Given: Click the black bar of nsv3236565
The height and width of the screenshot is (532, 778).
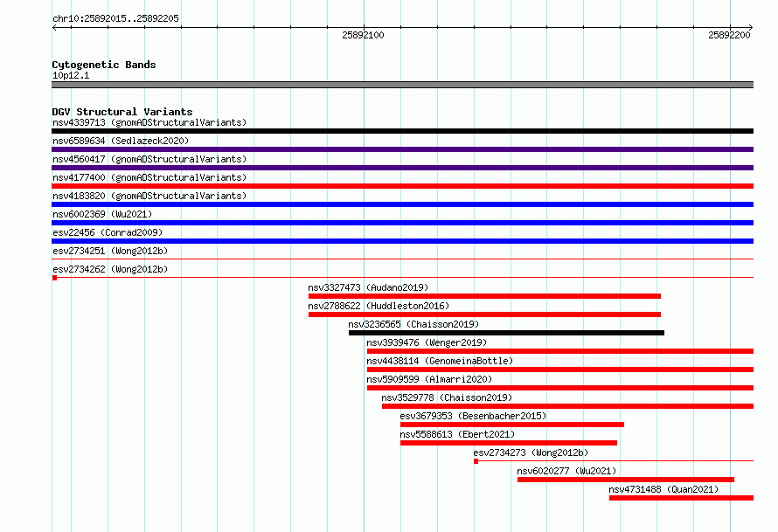Looking at the screenshot, I should [x=506, y=333].
